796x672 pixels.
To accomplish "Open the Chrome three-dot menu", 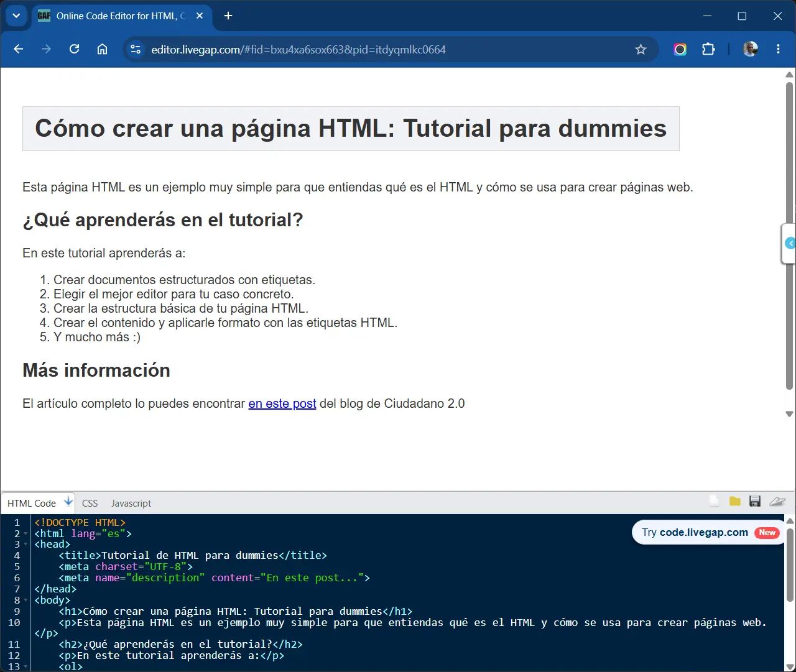I will point(778,49).
